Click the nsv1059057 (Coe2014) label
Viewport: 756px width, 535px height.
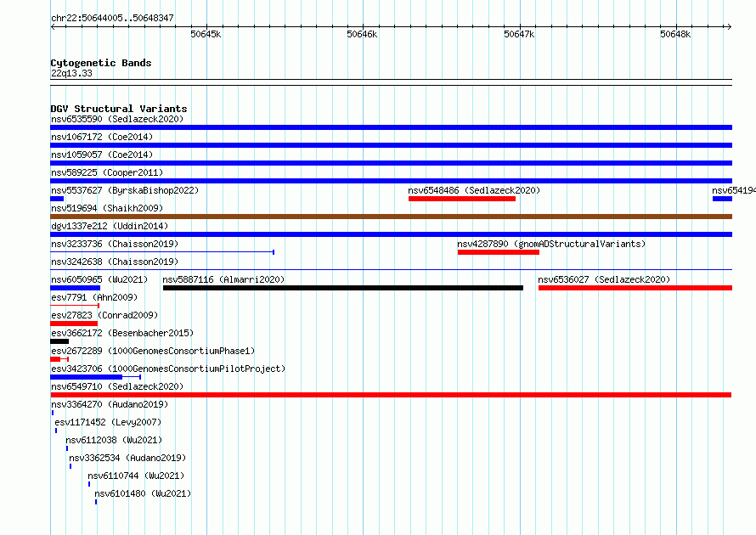102,155
